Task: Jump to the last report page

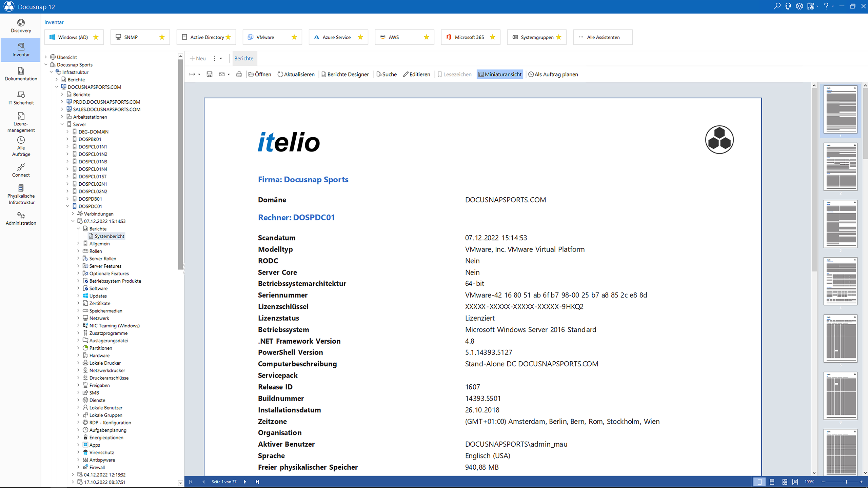Action: point(257,482)
